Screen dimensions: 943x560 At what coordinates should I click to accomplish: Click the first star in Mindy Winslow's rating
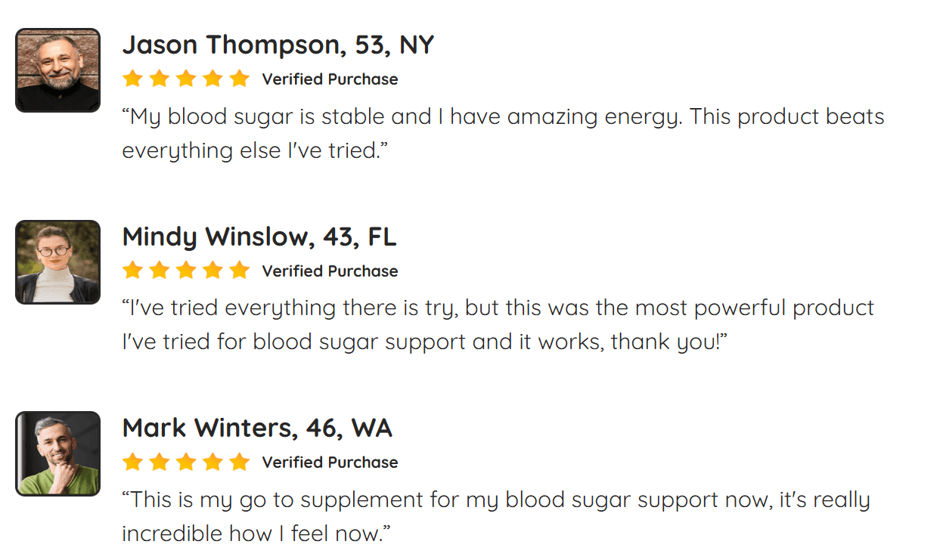click(x=132, y=271)
